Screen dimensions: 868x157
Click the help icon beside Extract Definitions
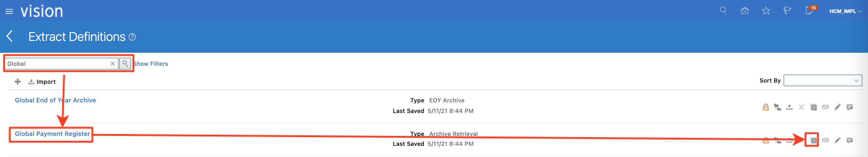coord(133,37)
